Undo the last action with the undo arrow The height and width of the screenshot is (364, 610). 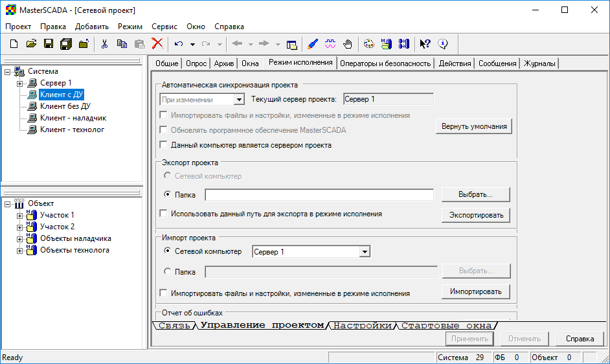coord(179,44)
